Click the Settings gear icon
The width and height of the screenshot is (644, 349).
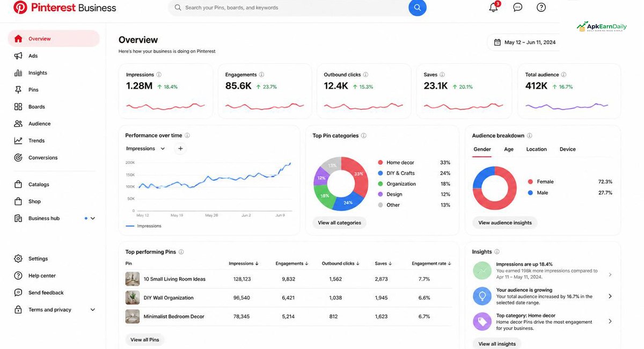(18, 259)
